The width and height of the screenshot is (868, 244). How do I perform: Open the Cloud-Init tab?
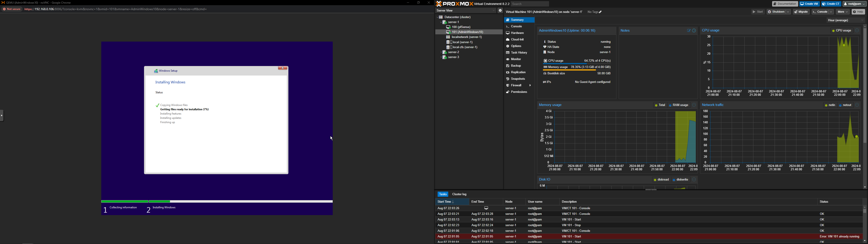(x=519, y=40)
